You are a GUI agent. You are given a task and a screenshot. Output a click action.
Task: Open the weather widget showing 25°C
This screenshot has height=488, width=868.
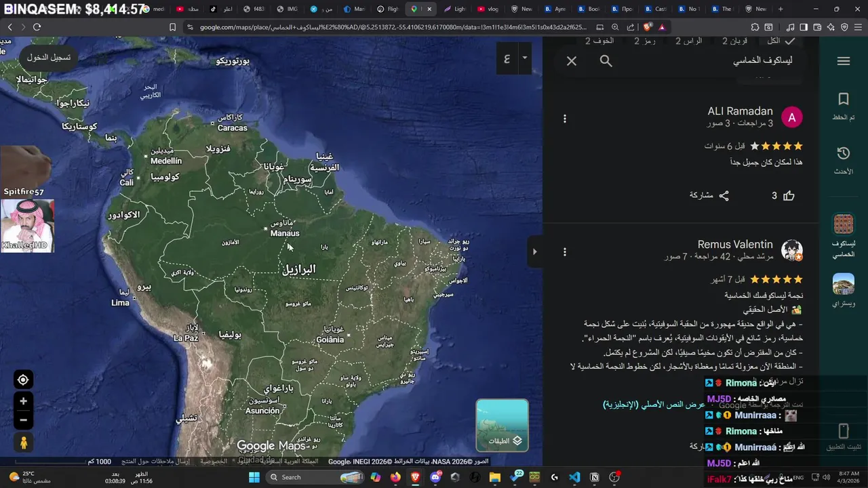point(31,477)
